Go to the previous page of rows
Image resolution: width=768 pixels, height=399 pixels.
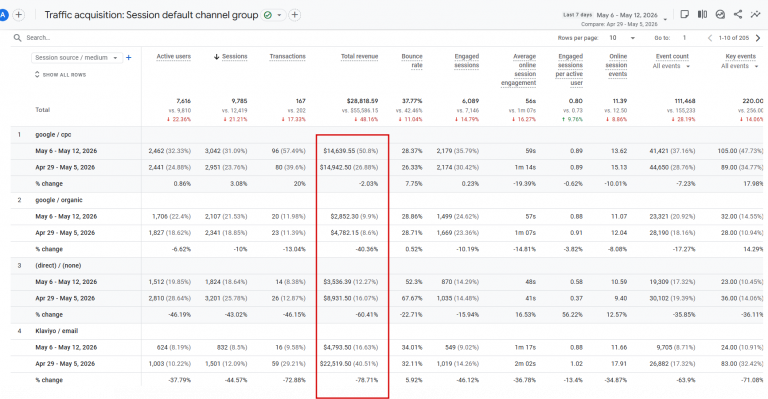click(x=710, y=38)
